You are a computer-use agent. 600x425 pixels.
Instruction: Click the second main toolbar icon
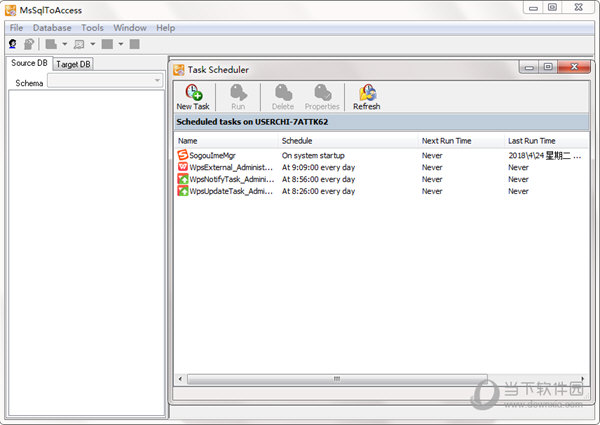(29, 44)
